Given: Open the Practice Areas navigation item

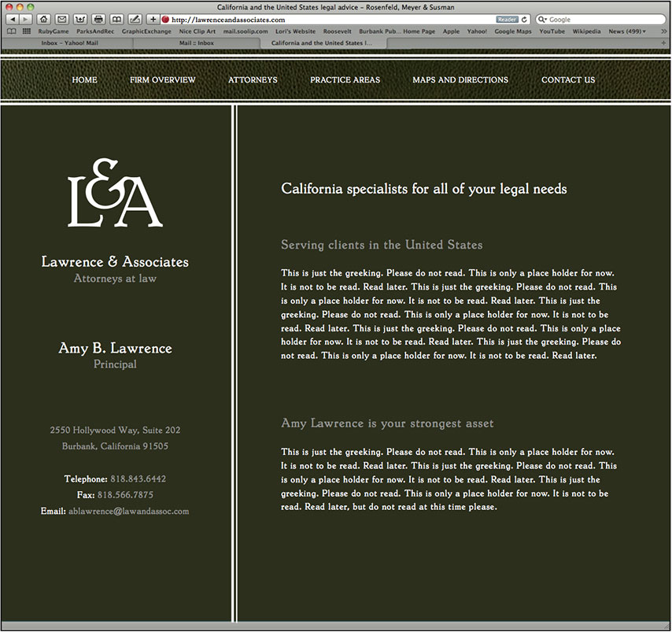Looking at the screenshot, I should (345, 79).
